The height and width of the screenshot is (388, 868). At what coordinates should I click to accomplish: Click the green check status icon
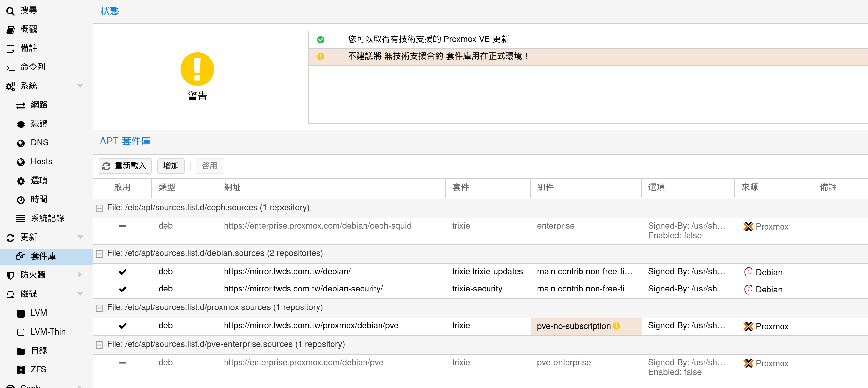tap(320, 40)
